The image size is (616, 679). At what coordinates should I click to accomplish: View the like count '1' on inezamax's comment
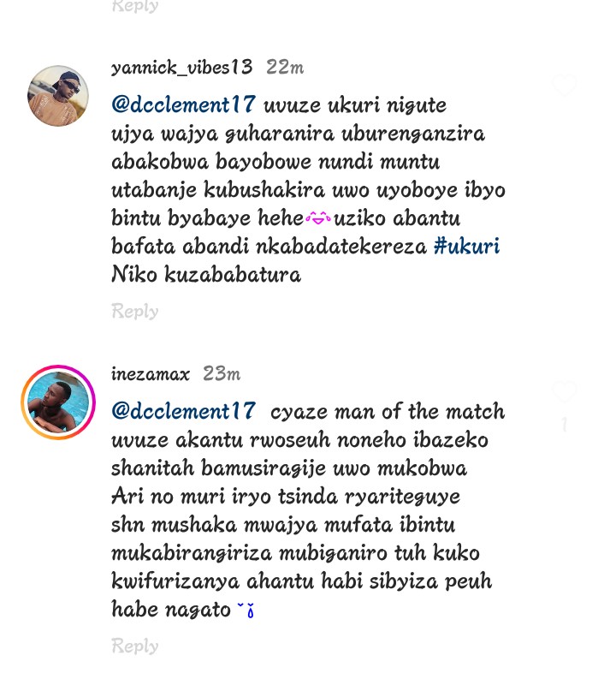click(x=565, y=425)
